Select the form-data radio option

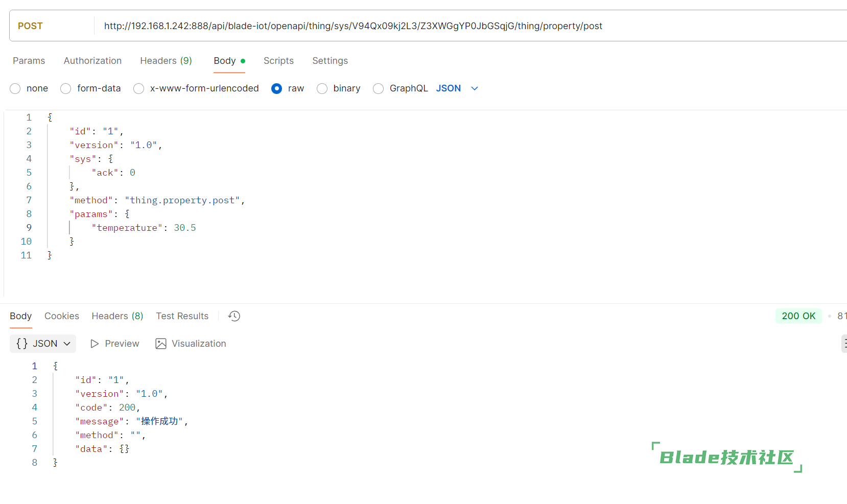click(x=66, y=89)
